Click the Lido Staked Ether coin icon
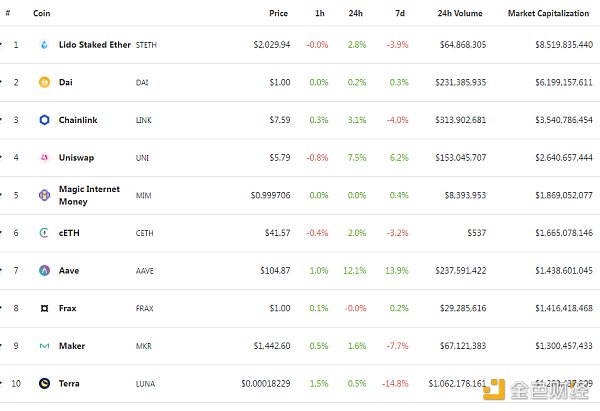 [x=44, y=45]
